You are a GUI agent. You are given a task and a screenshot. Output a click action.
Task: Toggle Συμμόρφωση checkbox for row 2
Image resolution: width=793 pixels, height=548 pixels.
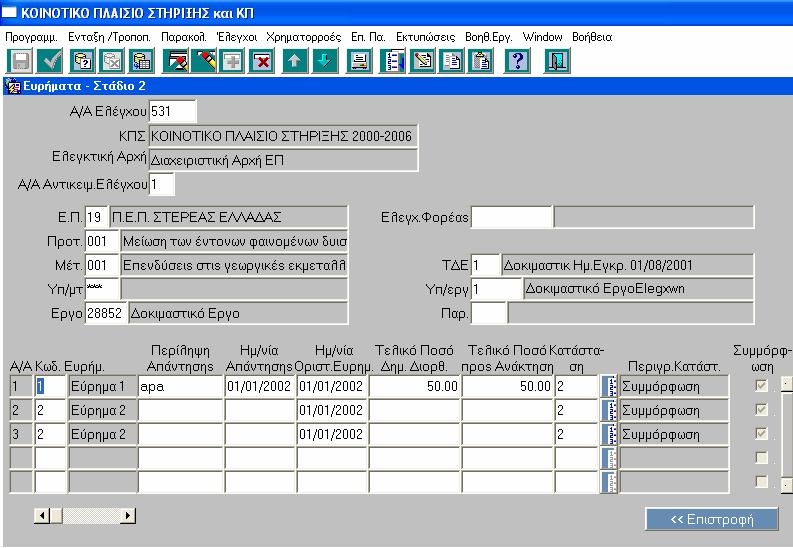pos(761,409)
